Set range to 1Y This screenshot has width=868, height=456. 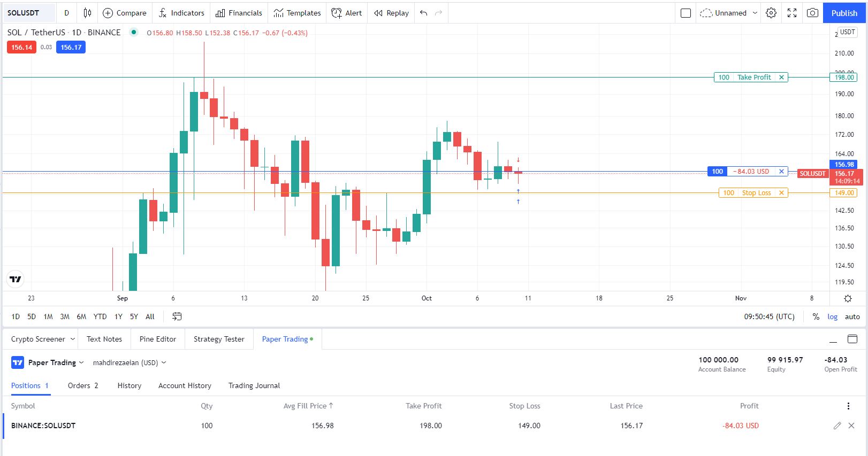click(119, 316)
